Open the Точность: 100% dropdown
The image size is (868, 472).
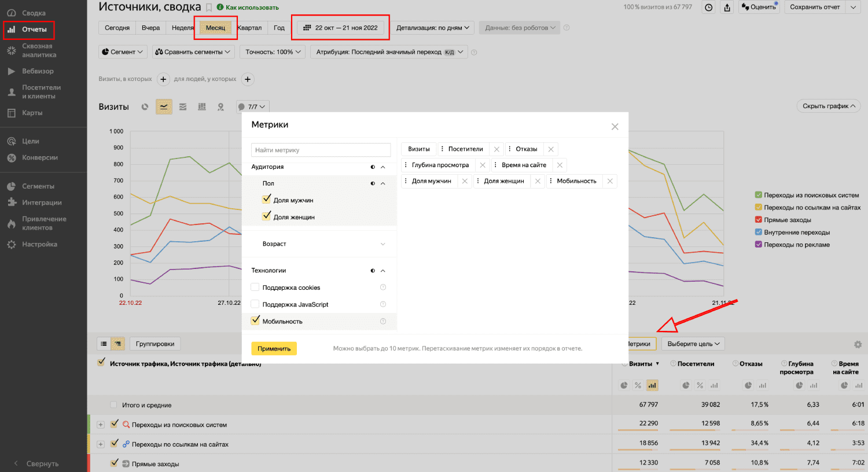273,52
